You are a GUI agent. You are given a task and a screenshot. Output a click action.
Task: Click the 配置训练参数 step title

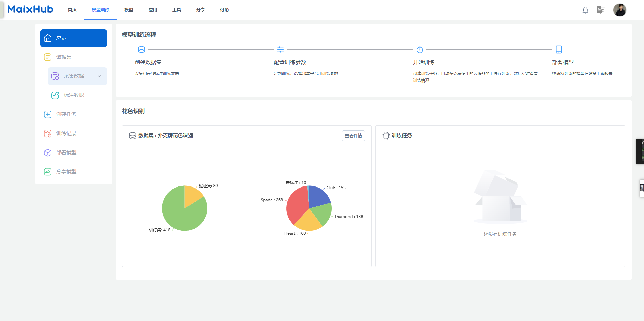290,62
